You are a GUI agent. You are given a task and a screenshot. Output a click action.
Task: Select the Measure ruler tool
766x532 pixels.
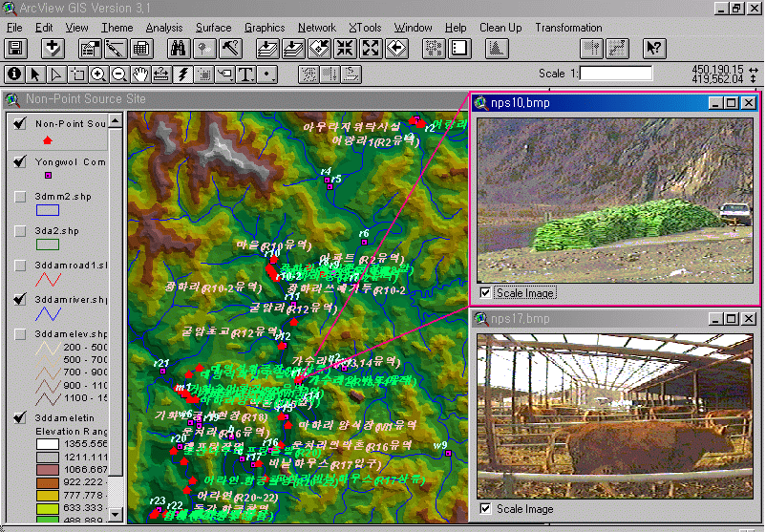[161, 74]
